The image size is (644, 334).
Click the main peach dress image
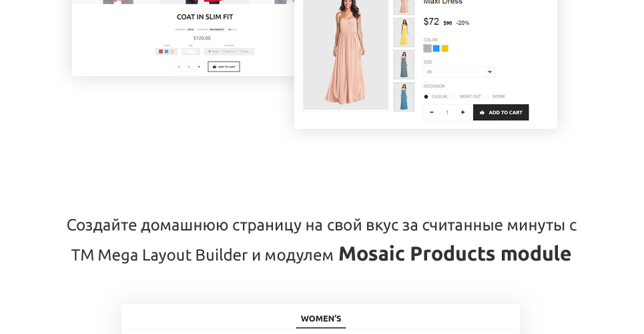coord(346,53)
